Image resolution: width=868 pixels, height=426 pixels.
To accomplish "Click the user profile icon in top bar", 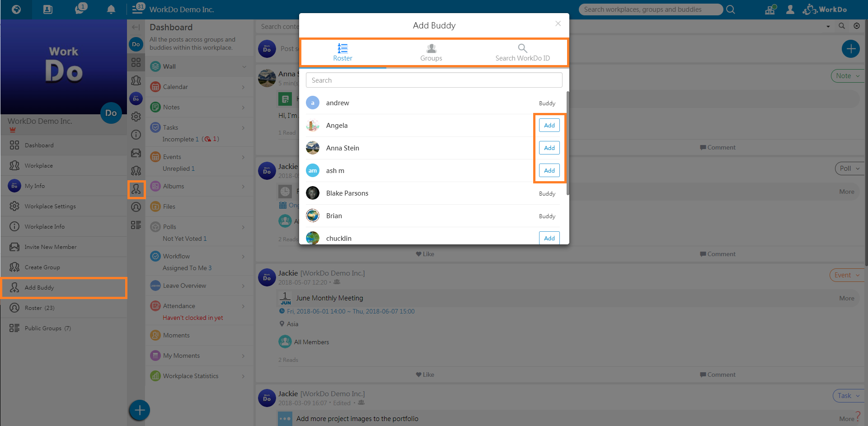I will point(790,9).
